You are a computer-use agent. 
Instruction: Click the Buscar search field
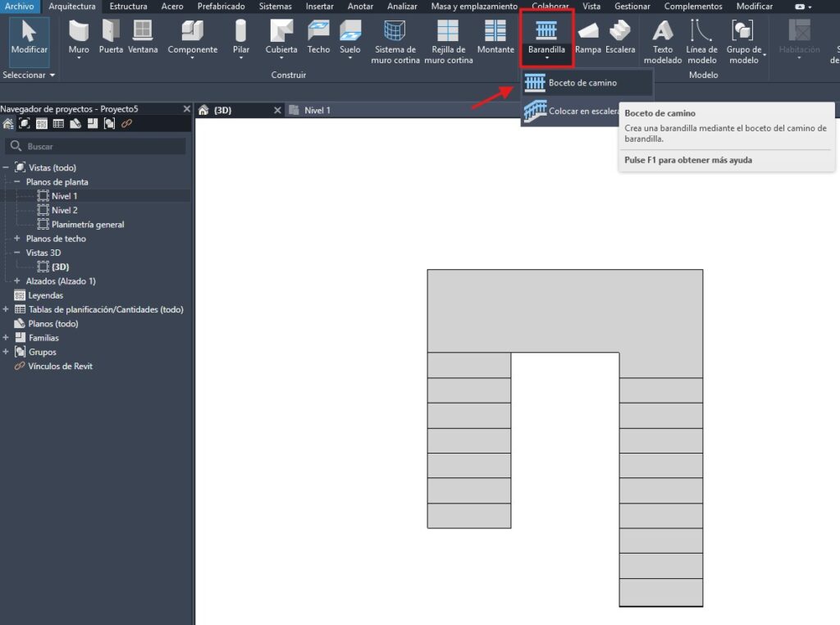click(x=98, y=146)
